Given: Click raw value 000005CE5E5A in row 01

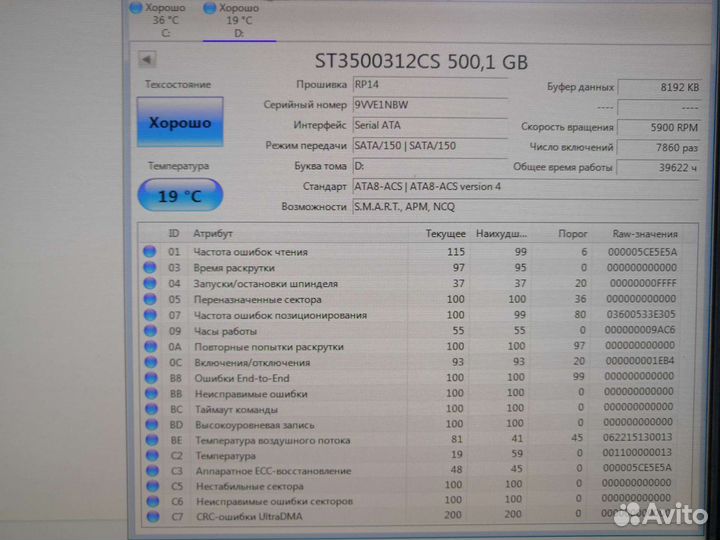Looking at the screenshot, I should [x=642, y=252].
